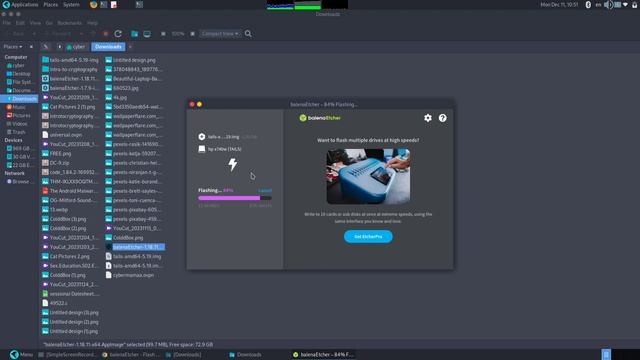The width and height of the screenshot is (640, 360).
Task: Select 690523.jpg file
Action: [x=122, y=88]
